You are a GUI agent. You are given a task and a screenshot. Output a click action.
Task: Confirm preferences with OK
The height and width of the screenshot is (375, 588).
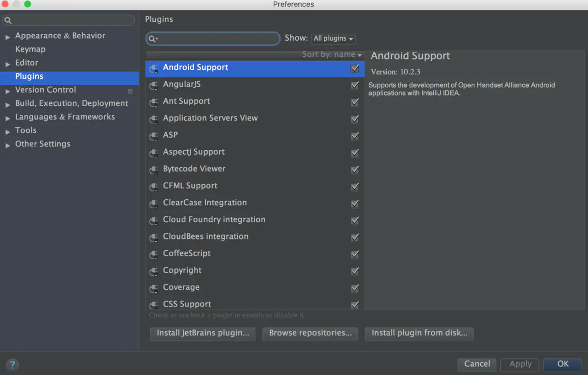coord(563,364)
